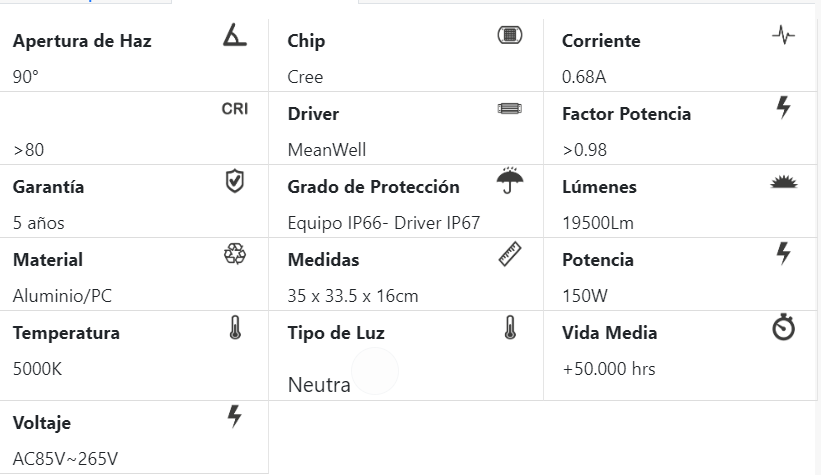Click the shield checkmark icon for Garantía
821x475 pixels.
(x=235, y=182)
